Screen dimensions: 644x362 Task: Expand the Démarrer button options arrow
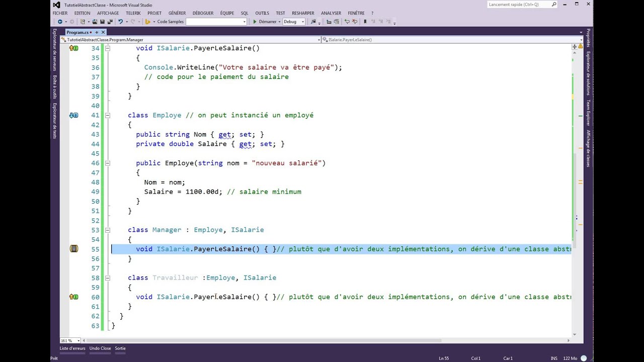point(279,22)
